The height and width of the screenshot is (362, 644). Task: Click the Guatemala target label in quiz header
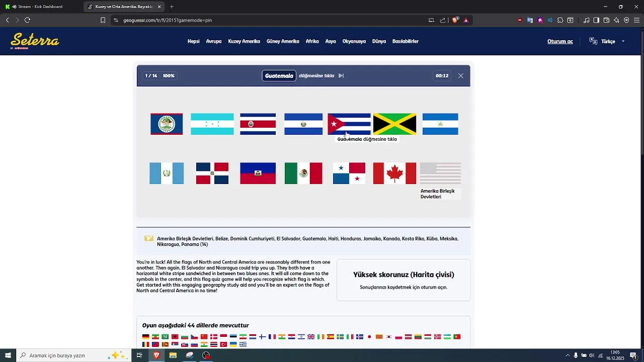tap(279, 76)
